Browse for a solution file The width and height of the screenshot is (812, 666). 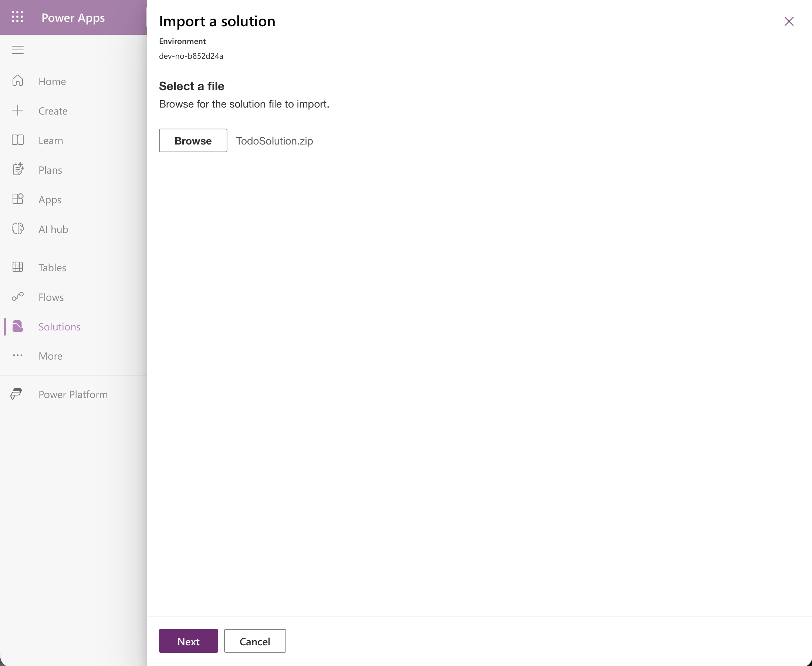click(193, 140)
